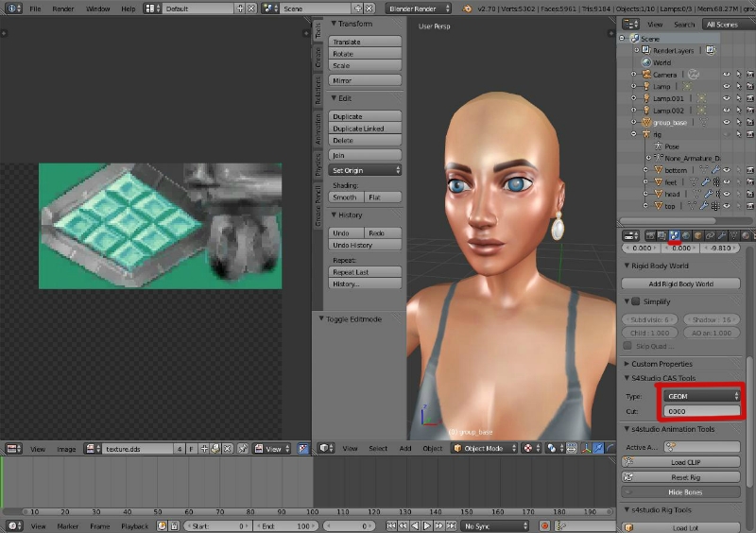Image resolution: width=756 pixels, height=533 pixels.
Task: Open the Object properties tab cube icon
Action: tap(697, 235)
